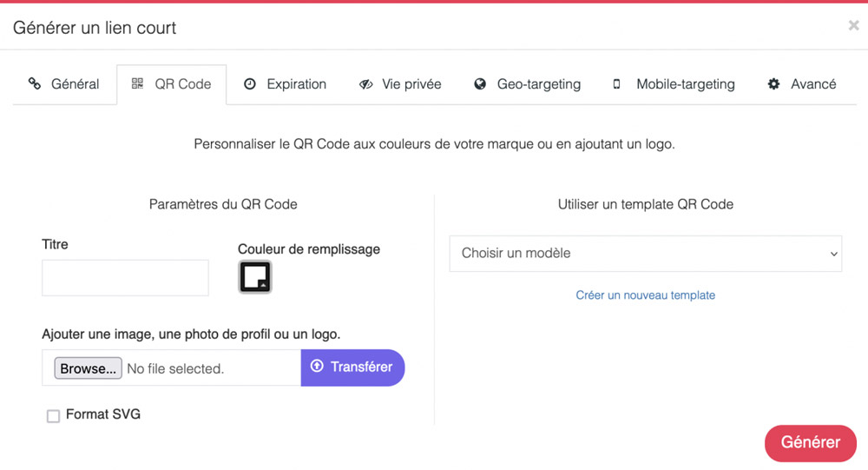Click the Browse... file button
The image size is (868, 470).
(88, 368)
